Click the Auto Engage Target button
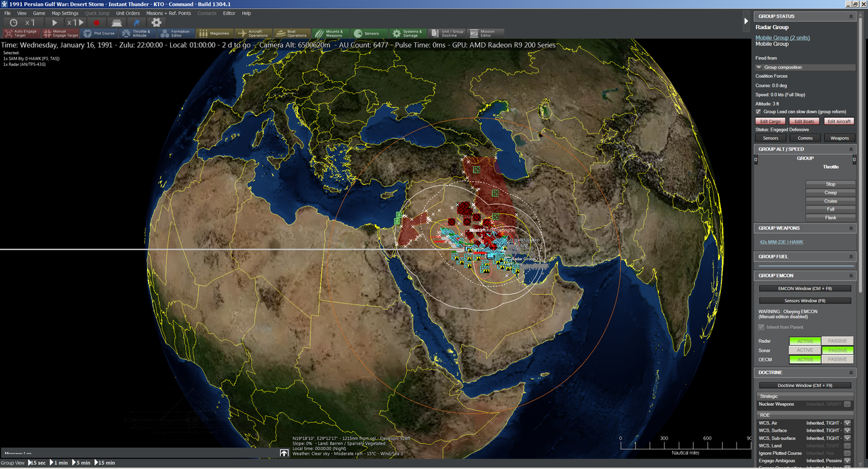 coord(21,33)
